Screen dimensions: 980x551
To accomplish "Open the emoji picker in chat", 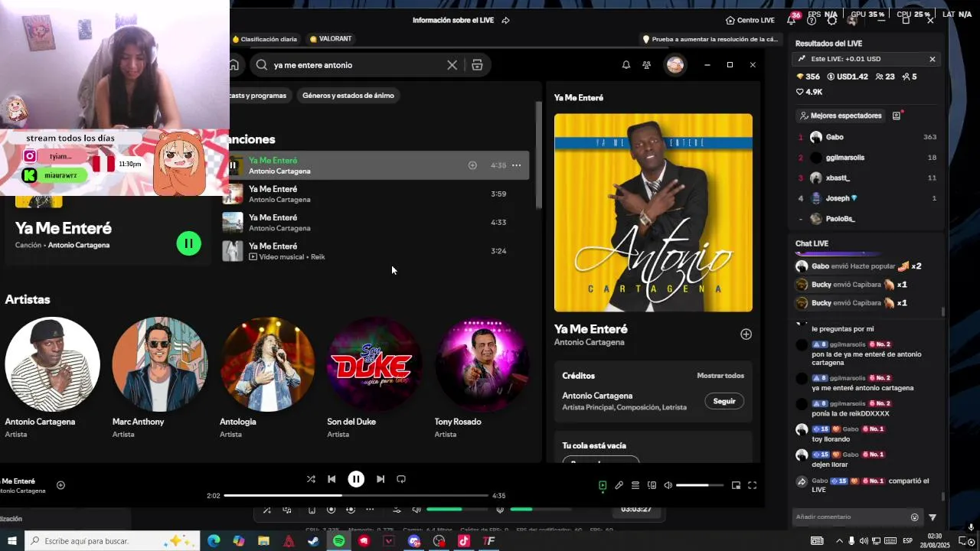I will pos(914,517).
